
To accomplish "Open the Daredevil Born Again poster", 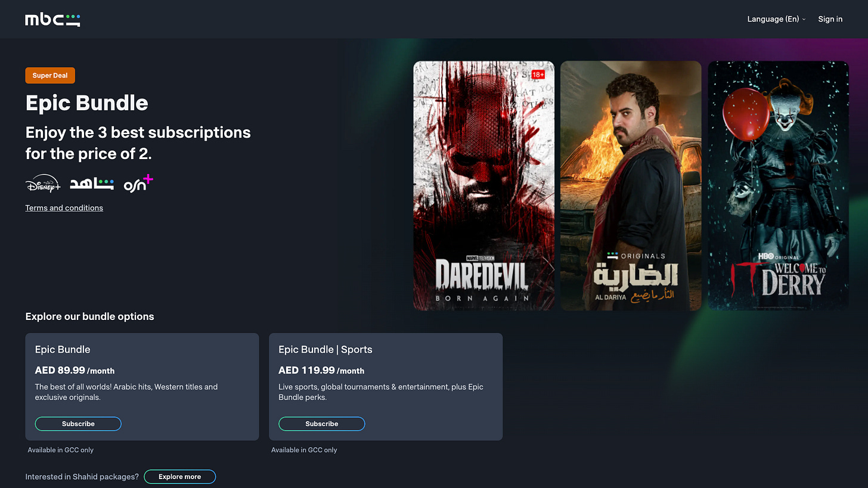I will pyautogui.click(x=483, y=185).
